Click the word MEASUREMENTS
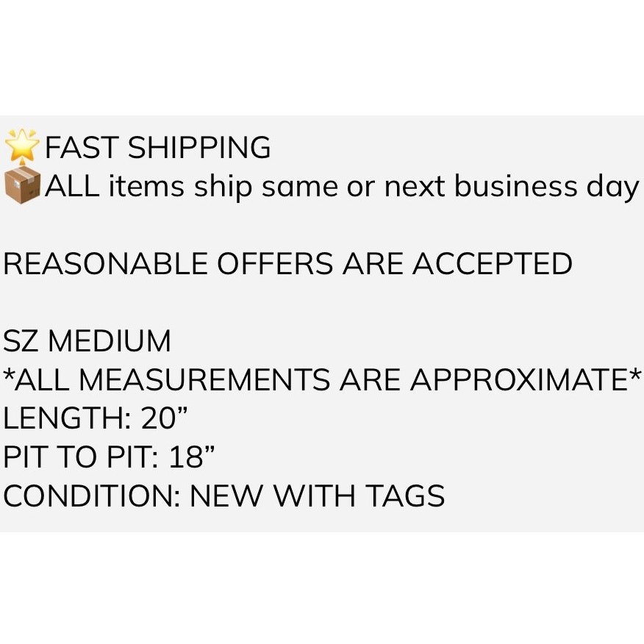This screenshot has width=644, height=644. point(204,380)
